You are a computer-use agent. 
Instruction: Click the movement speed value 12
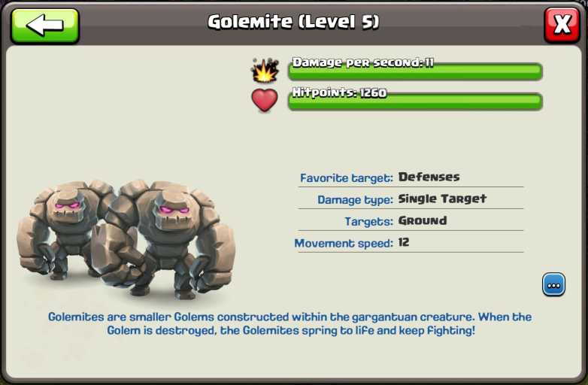[x=404, y=242]
